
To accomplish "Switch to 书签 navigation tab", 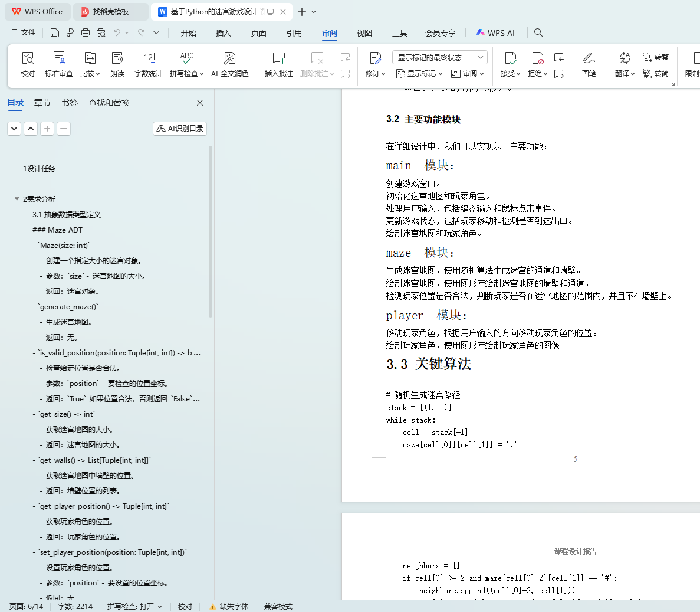I will click(x=70, y=103).
